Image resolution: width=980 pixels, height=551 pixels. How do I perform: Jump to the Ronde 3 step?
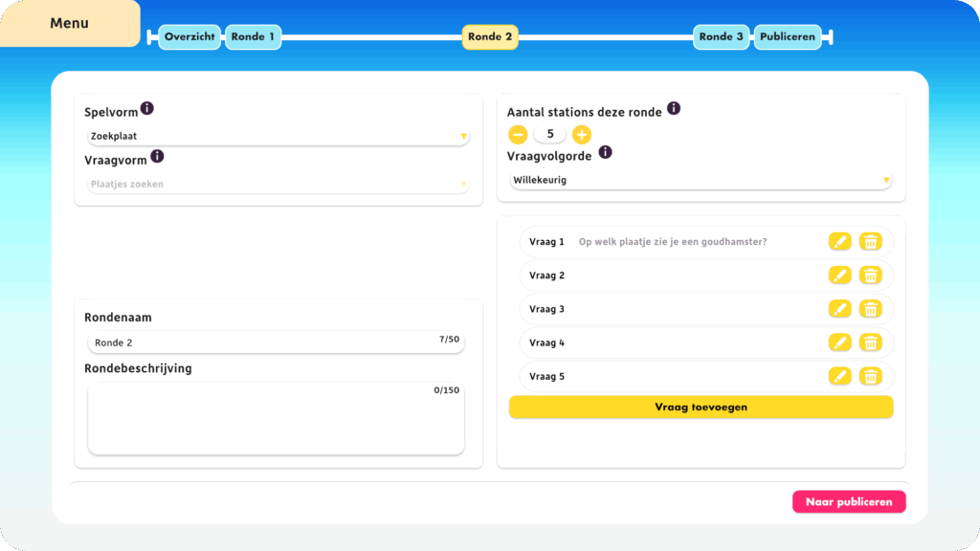click(721, 37)
